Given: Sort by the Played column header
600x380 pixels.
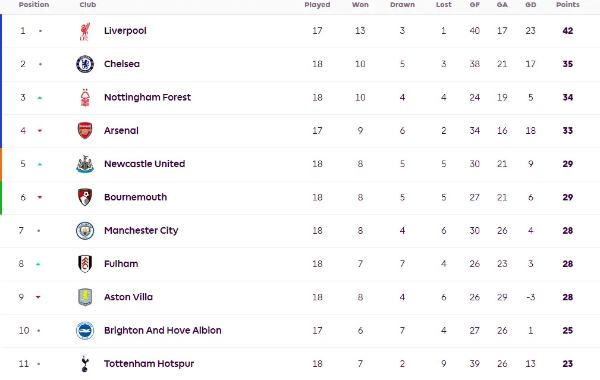Looking at the screenshot, I should 317,5.
